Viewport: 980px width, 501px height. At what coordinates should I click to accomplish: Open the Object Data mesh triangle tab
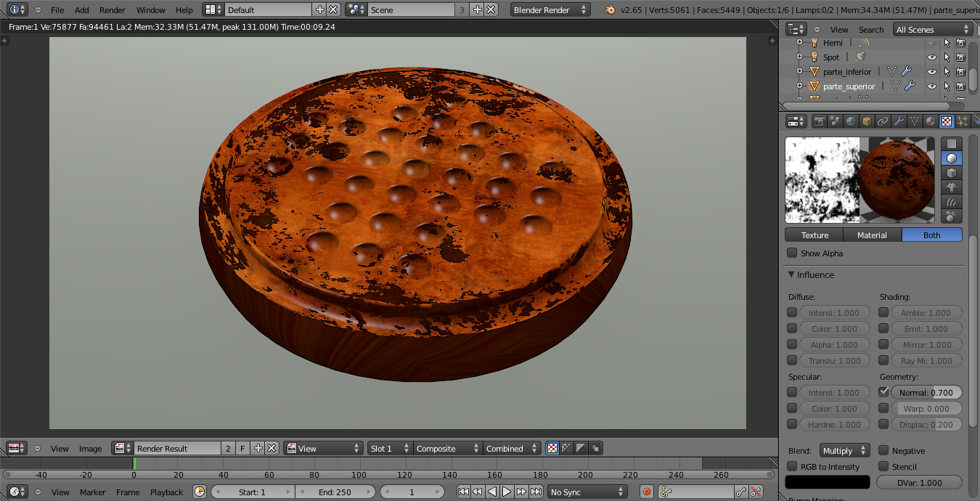coord(915,121)
